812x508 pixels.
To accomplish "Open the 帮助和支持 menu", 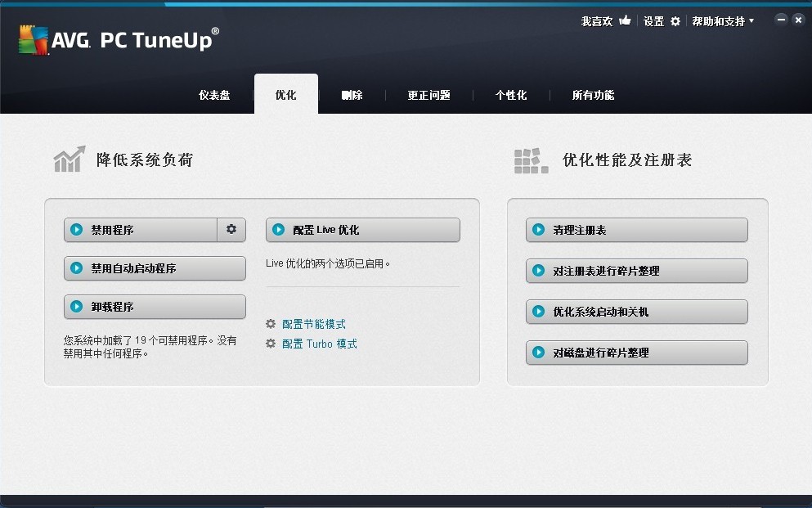I will (718, 21).
